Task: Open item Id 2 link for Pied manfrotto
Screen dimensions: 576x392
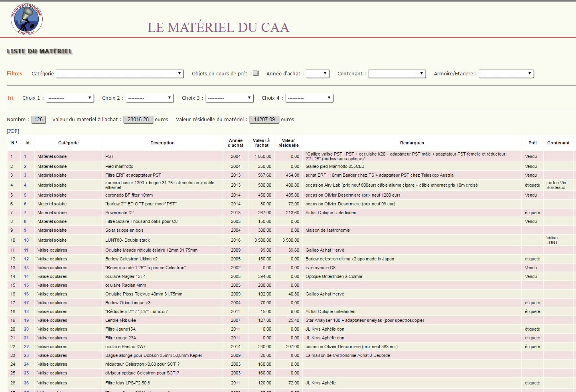Action: pyautogui.click(x=25, y=167)
